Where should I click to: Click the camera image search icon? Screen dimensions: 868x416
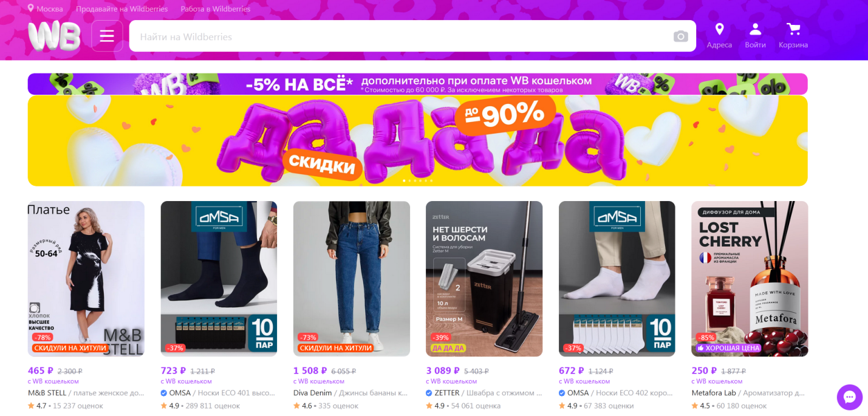coord(680,36)
